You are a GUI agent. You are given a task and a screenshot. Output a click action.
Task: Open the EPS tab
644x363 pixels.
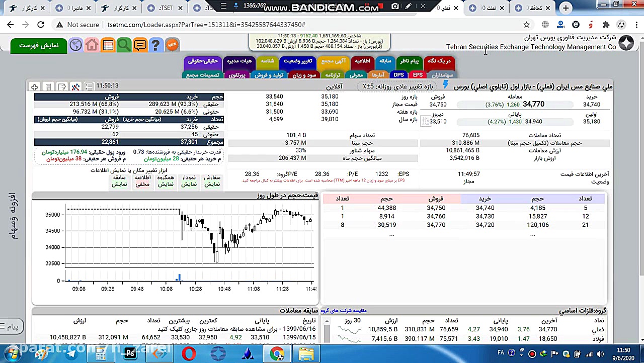pyautogui.click(x=418, y=75)
